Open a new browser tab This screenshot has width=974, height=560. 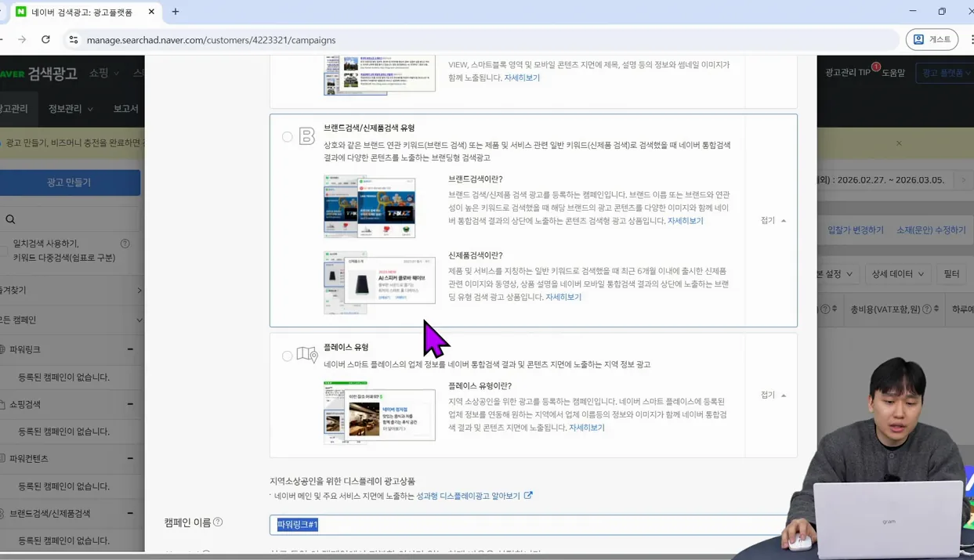pyautogui.click(x=176, y=12)
